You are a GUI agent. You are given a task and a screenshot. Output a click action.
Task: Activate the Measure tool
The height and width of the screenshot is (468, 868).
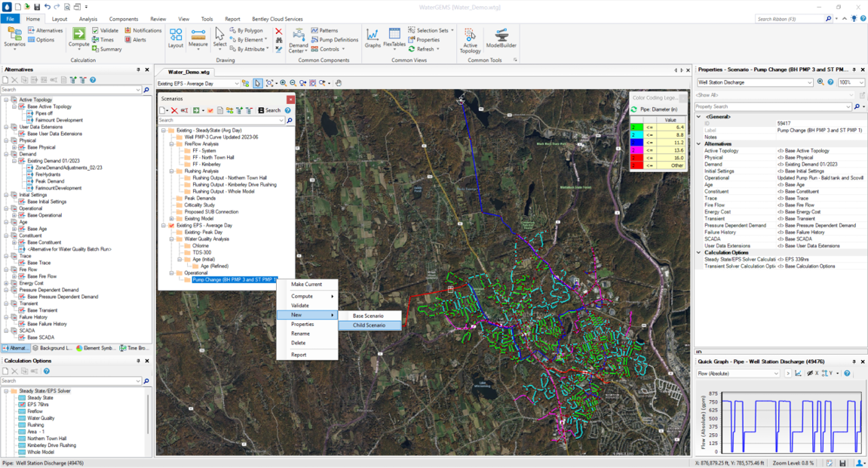[198, 35]
